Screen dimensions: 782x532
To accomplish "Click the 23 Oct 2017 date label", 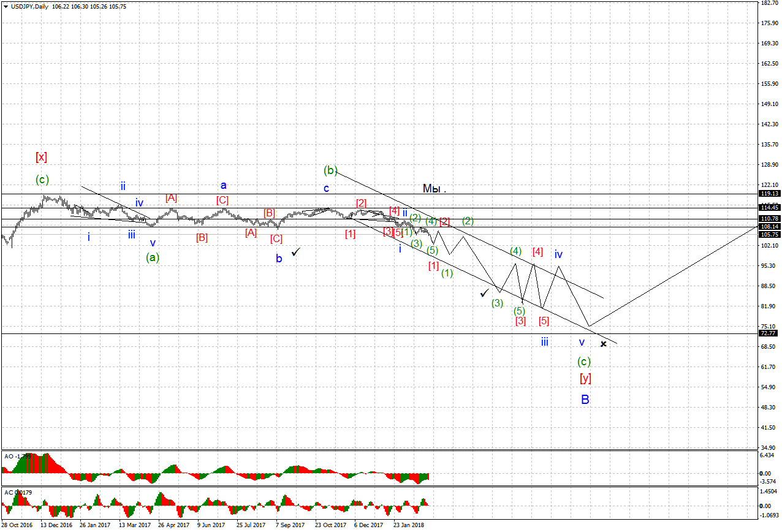I will [x=330, y=525].
